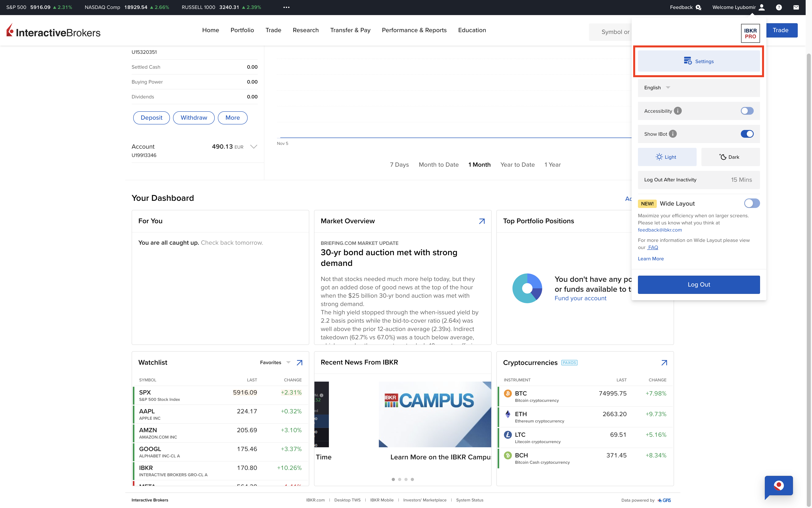Open the Portfolio menu
Image resolution: width=812 pixels, height=508 pixels.
pos(242,30)
